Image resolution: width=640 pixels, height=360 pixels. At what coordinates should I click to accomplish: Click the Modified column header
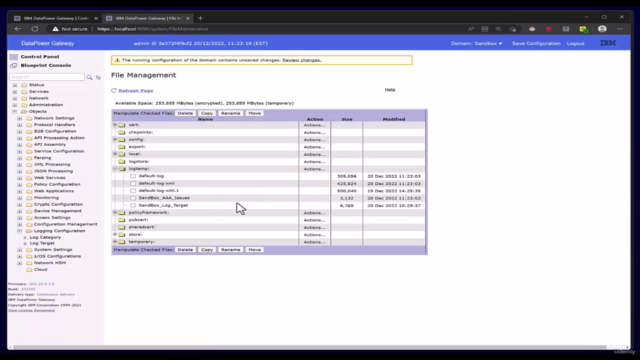(394, 119)
